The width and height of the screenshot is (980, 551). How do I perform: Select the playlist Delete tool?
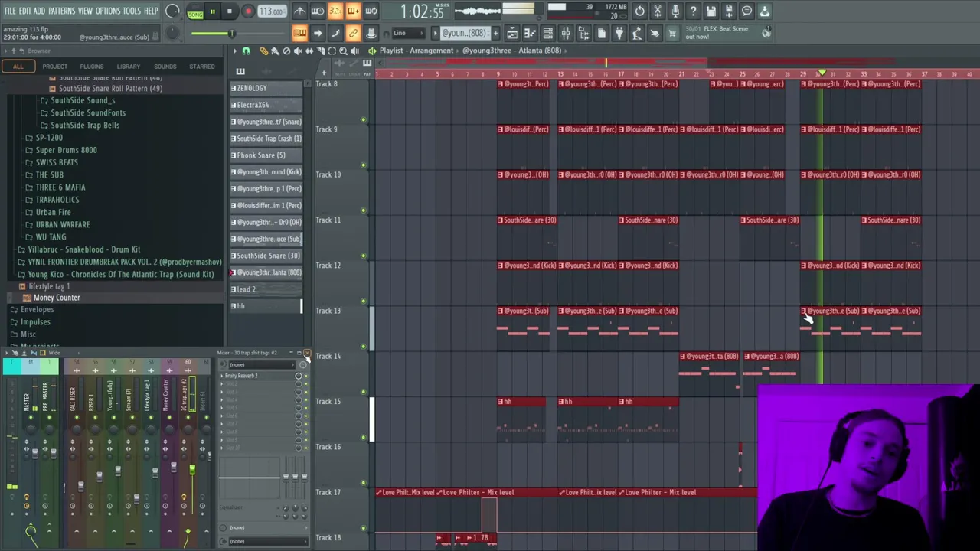pos(287,51)
